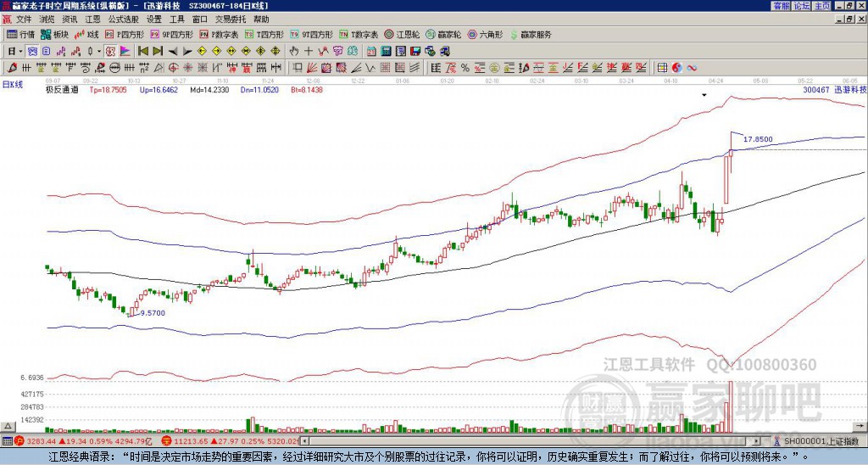Viewport: 868px width, 465px height.
Task: Open the 设置 menu
Action: point(154,20)
